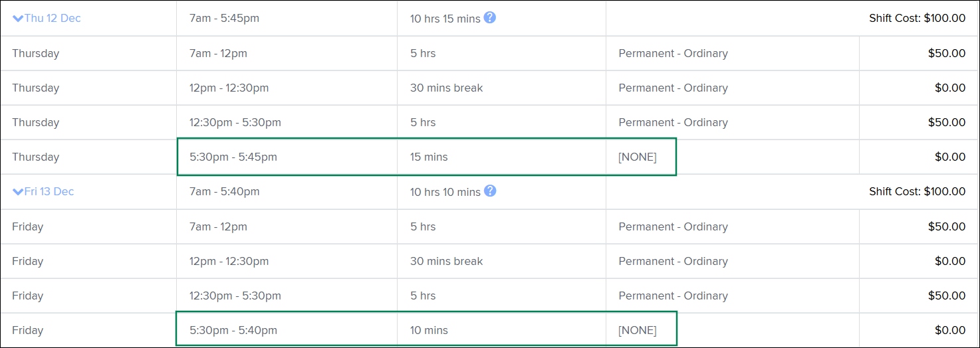This screenshot has width=980, height=348.
Task: Select Thursday's 7am - 12pm time cell
Action: coord(218,54)
